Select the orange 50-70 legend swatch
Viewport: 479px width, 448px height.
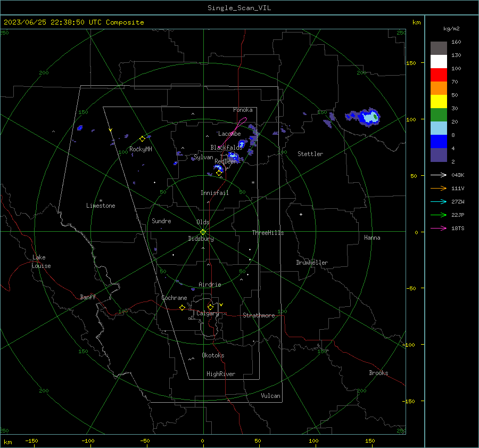click(439, 88)
